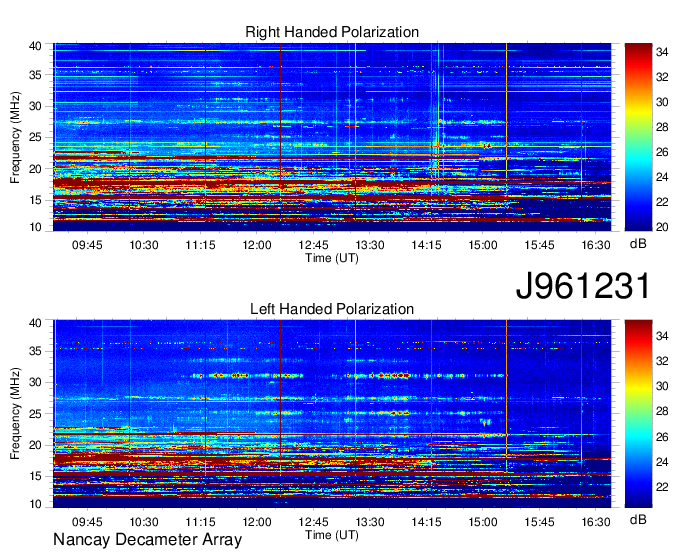Click the 30 MHz tick of bottom plot
Image resolution: width=680 pixels, height=552 pixels.
tap(36, 382)
